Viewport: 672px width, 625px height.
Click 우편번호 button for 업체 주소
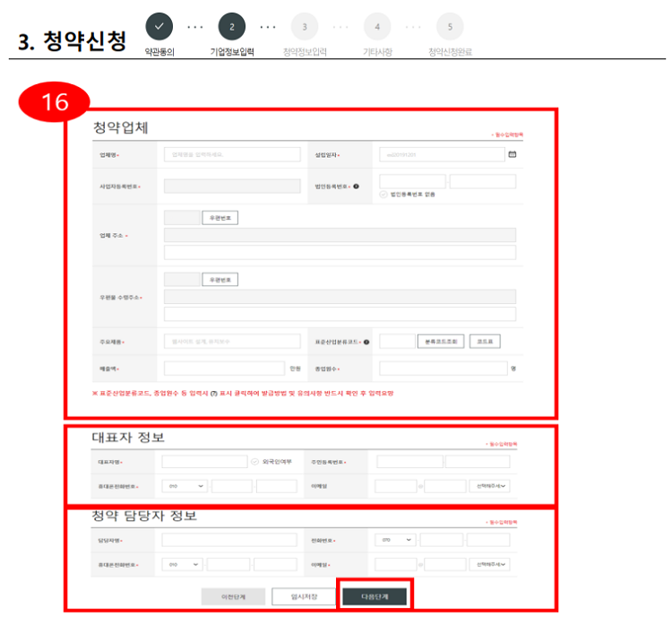220,218
